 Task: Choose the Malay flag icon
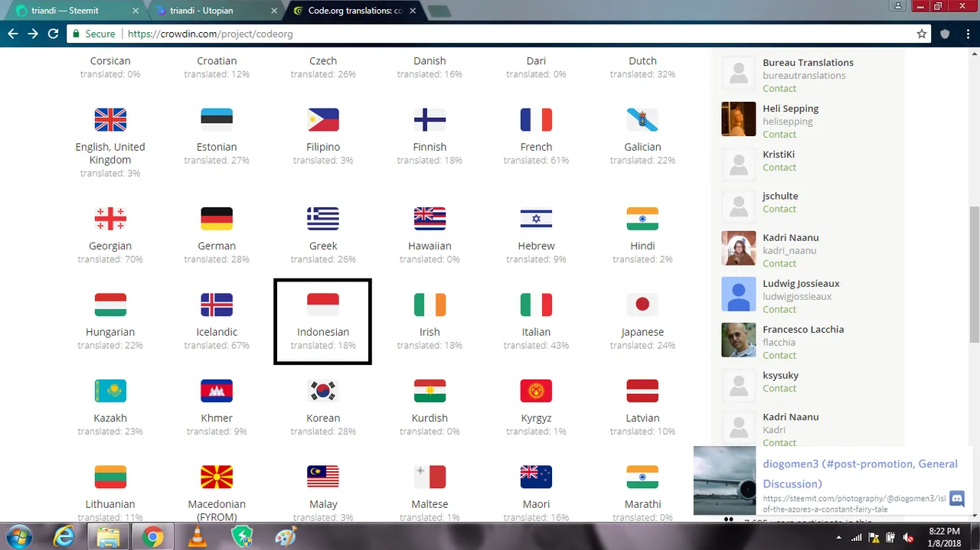click(x=323, y=477)
